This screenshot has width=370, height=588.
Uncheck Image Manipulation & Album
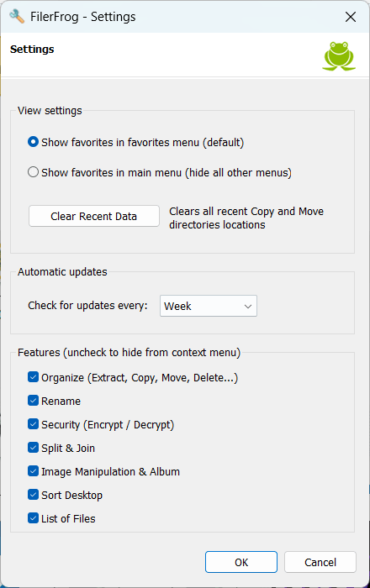(33, 471)
